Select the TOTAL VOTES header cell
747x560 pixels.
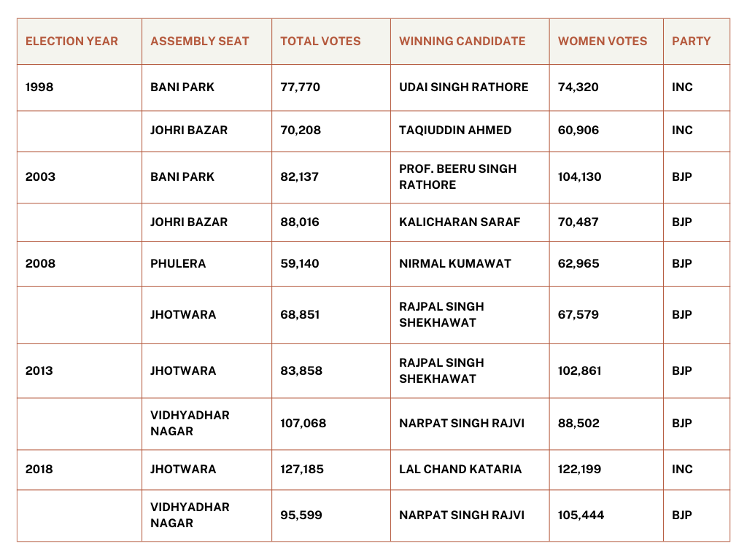click(331, 42)
